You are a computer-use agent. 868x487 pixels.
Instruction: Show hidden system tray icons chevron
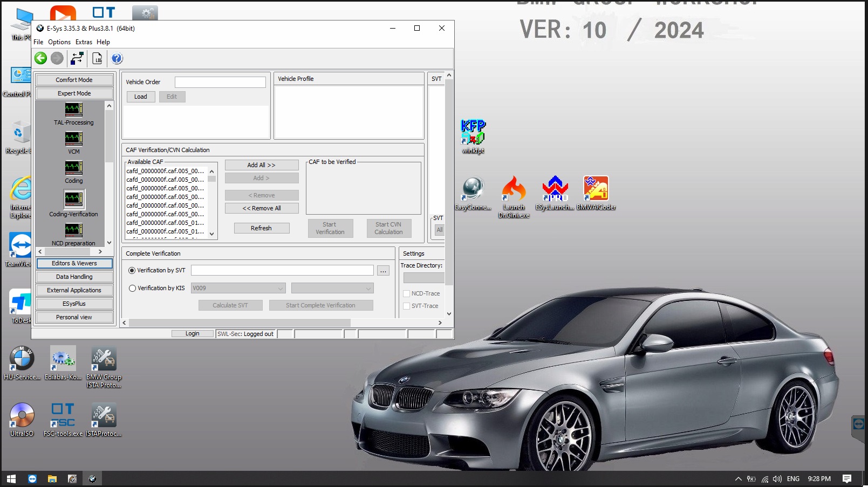point(739,479)
